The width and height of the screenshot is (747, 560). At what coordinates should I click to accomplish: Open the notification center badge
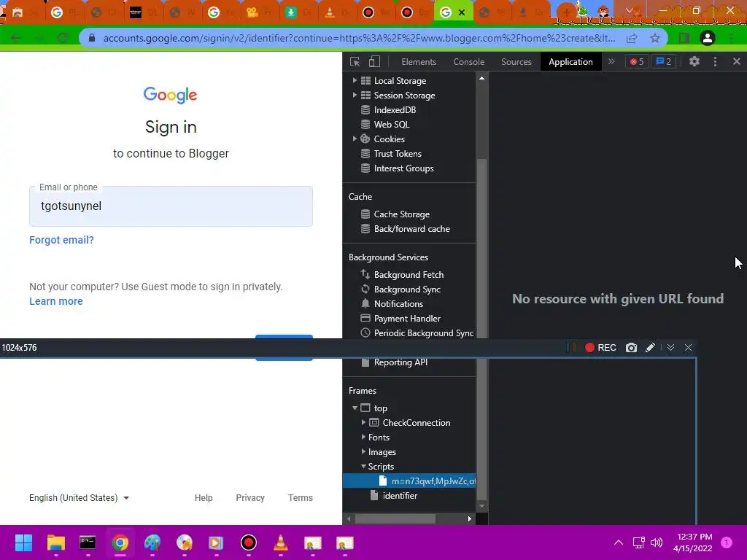(727, 542)
